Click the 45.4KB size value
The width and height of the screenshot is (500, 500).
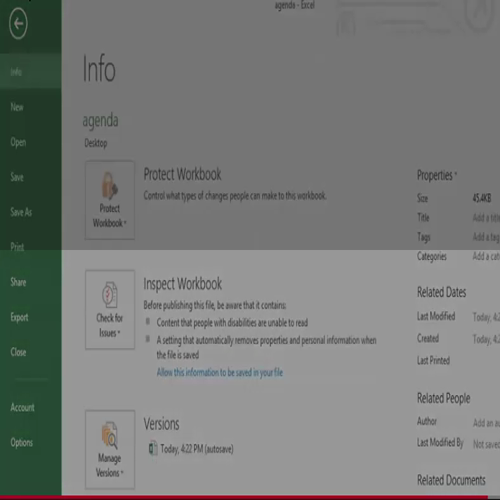coord(482,198)
